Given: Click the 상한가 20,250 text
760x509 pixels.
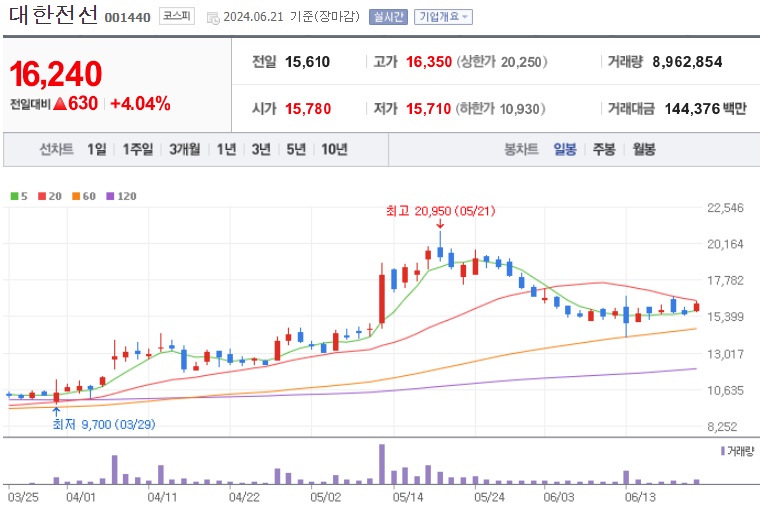Looking at the screenshot, I should [x=501, y=62].
